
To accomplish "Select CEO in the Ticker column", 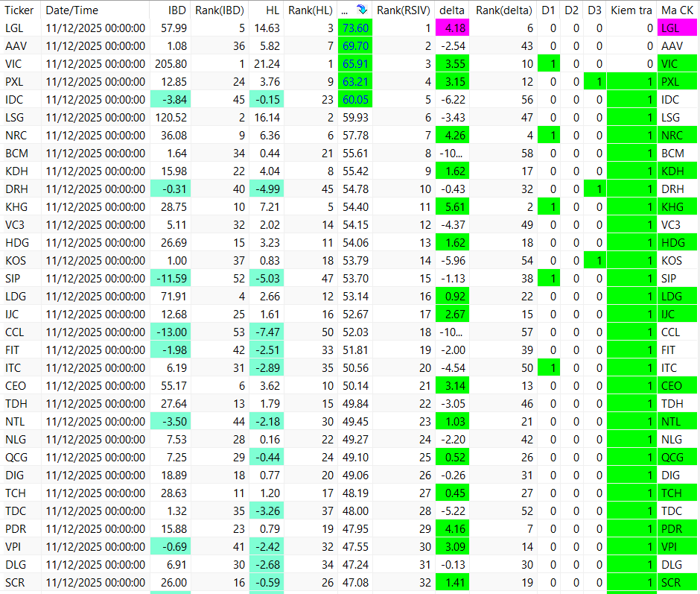I will (16, 386).
